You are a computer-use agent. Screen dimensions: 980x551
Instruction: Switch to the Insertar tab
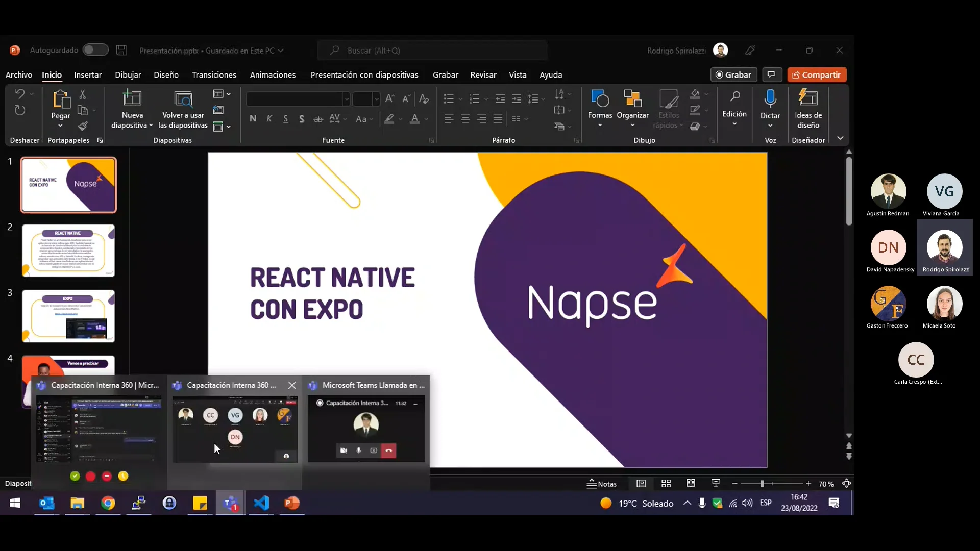tap(88, 74)
